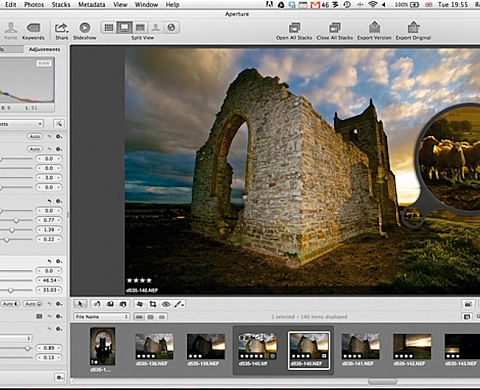This screenshot has width=480, height=390.
Task: Open the Edit menu
Action: coord(11,5)
